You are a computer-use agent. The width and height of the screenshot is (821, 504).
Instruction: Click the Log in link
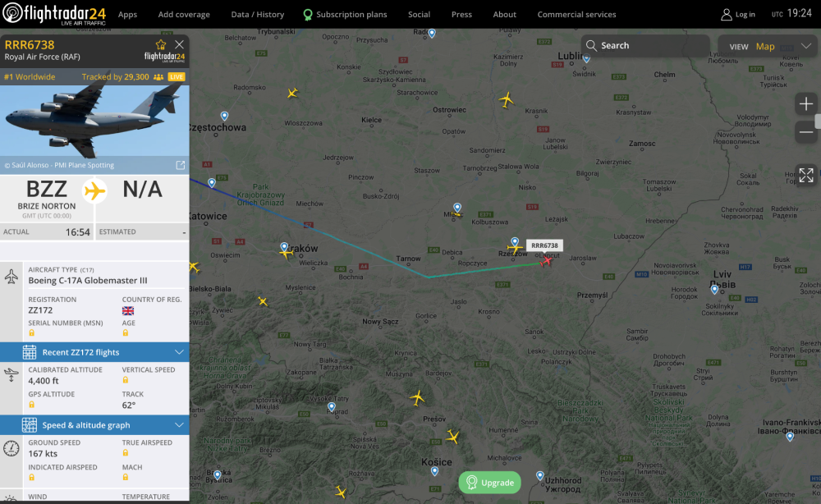(737, 15)
